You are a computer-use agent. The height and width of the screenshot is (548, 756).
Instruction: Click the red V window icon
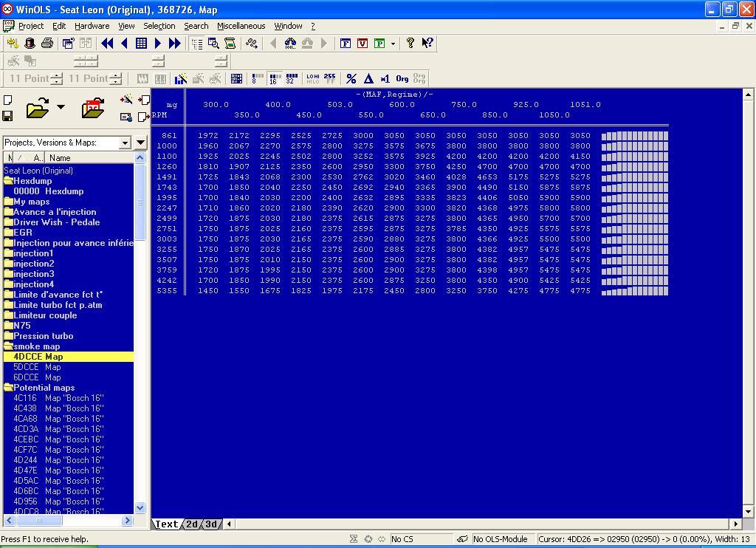pyautogui.click(x=362, y=44)
